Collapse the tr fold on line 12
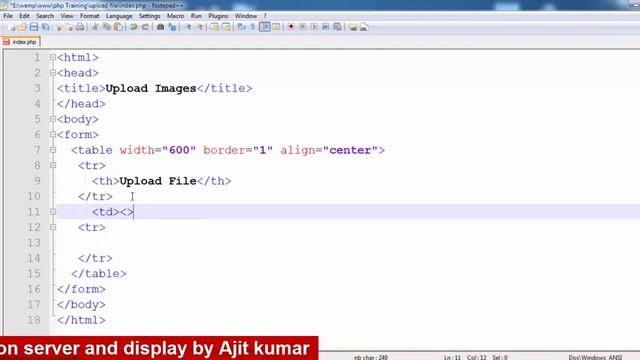This screenshot has height=360, width=640. 53,227
